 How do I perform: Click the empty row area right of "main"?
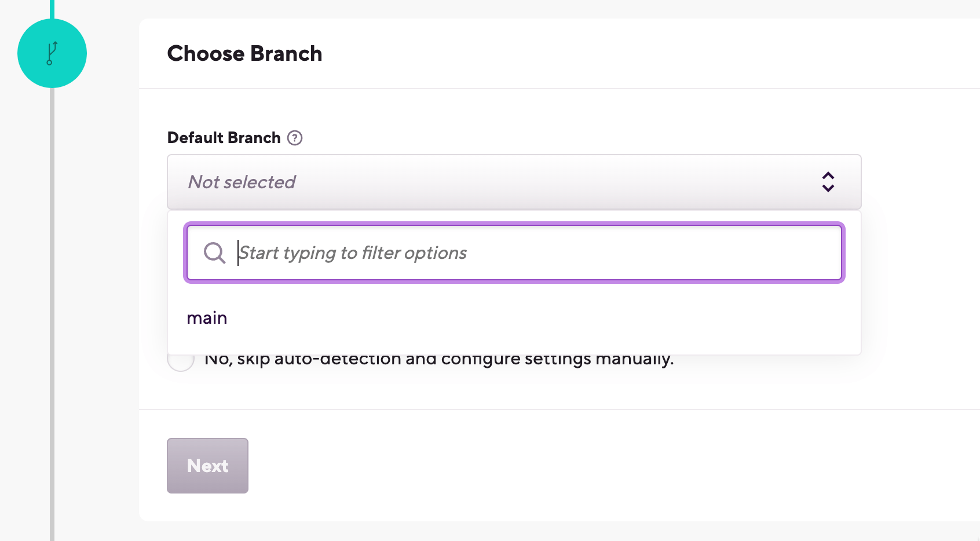coord(521,318)
